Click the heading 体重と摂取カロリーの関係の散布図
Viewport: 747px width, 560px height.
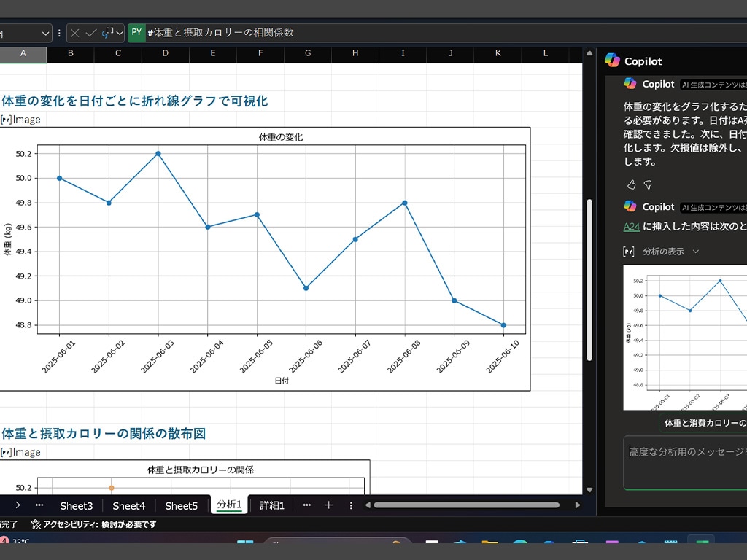click(104, 433)
